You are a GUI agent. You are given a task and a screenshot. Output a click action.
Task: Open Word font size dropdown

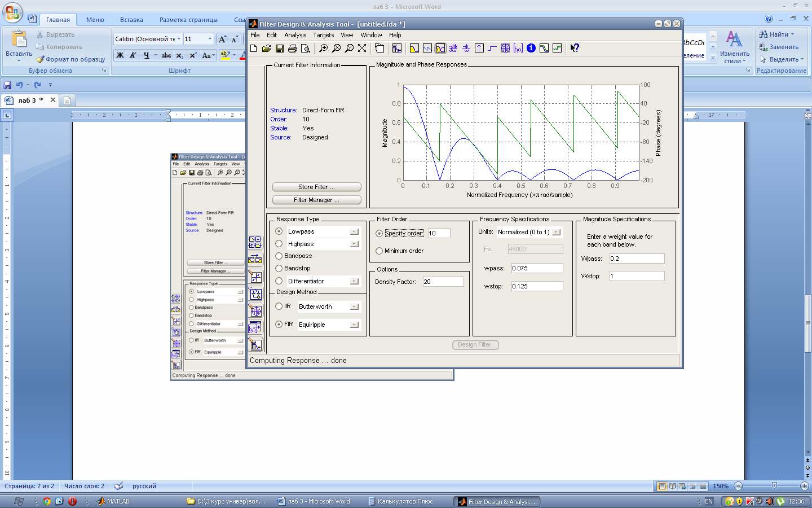tap(210, 39)
